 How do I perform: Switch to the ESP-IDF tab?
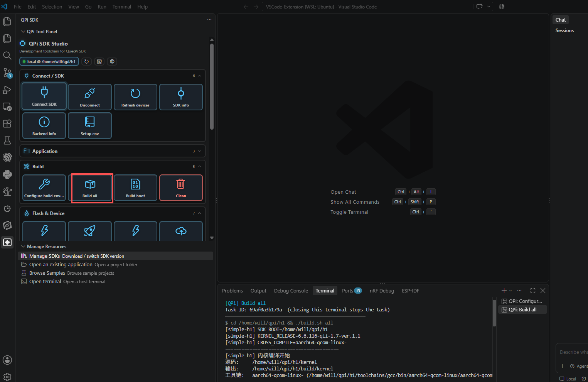tap(410, 291)
